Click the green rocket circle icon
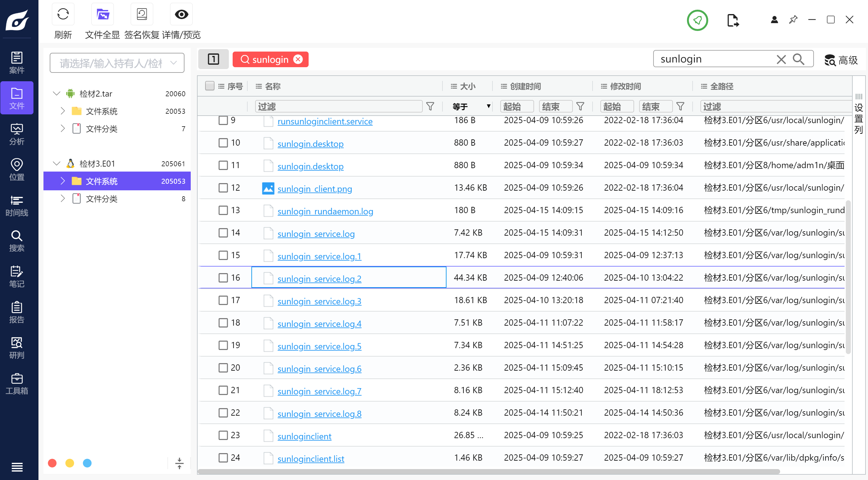Image resolution: width=868 pixels, height=480 pixels. pyautogui.click(x=697, y=21)
